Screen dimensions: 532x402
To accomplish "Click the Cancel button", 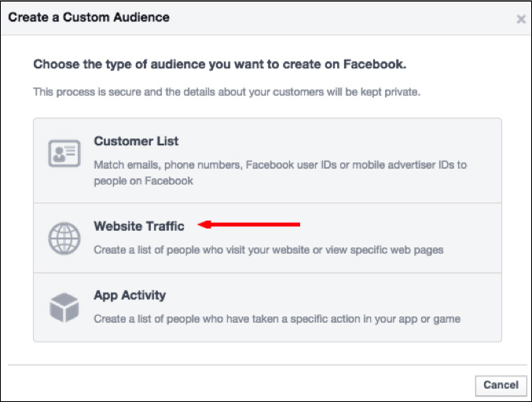I will point(501,385).
